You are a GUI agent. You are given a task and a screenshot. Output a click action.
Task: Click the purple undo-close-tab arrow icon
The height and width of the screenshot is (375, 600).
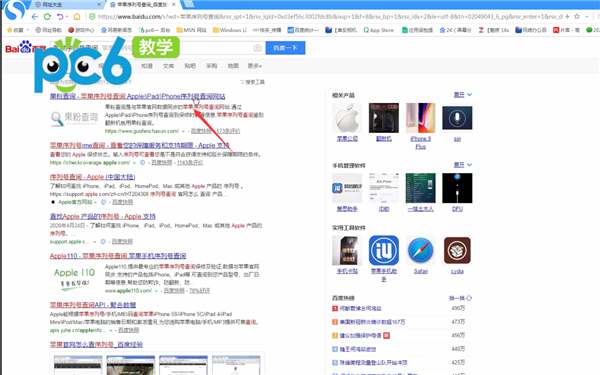[60, 16]
